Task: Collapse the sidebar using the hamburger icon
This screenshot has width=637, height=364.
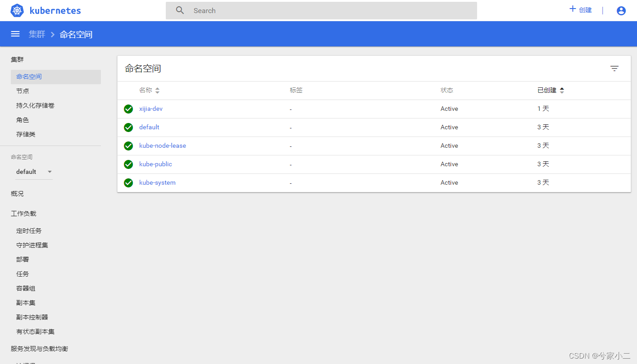Action: [15, 33]
